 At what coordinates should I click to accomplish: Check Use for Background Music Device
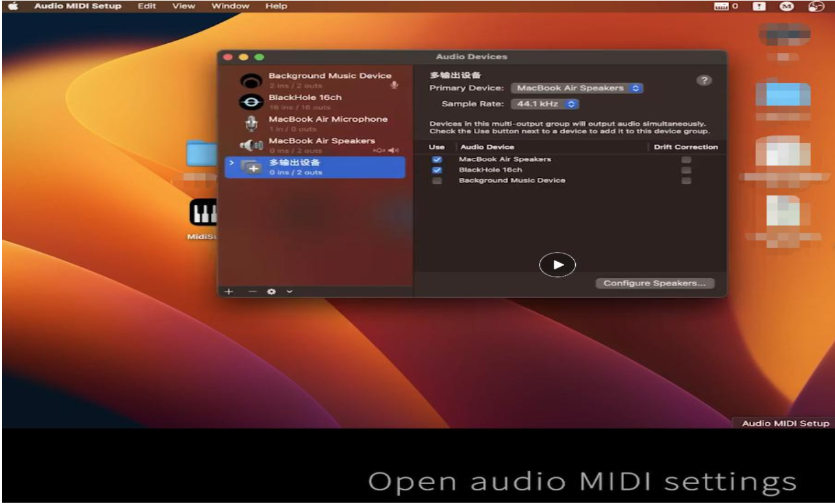(437, 180)
